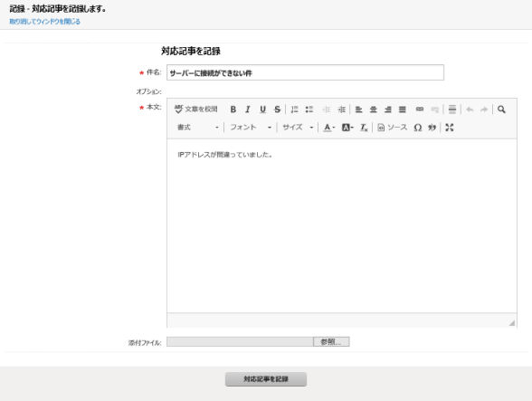The width and height of the screenshot is (532, 401).
Task: Grab the editor resize handle corner
Action: (x=512, y=323)
